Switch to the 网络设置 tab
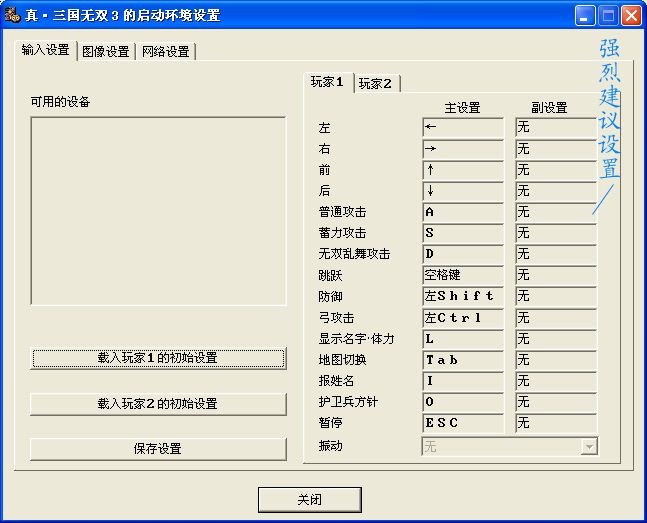The width and height of the screenshot is (647, 523). pos(166,51)
